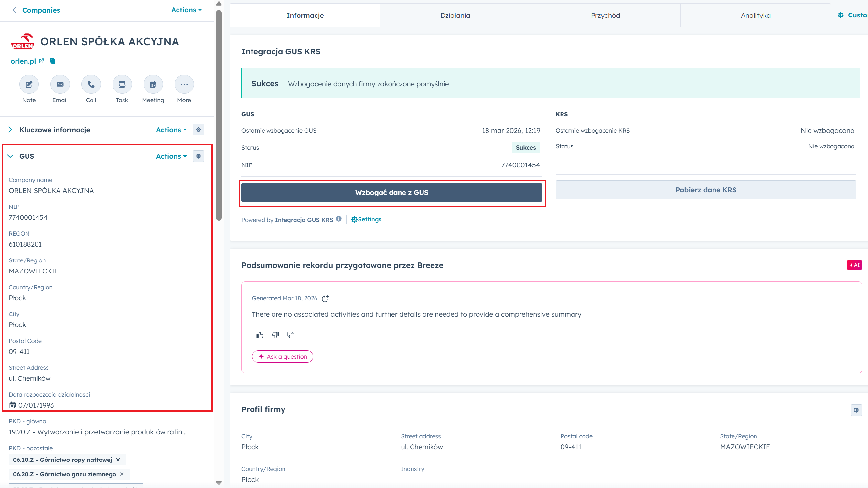
Task: Collapse the GUS section
Action: point(10,156)
